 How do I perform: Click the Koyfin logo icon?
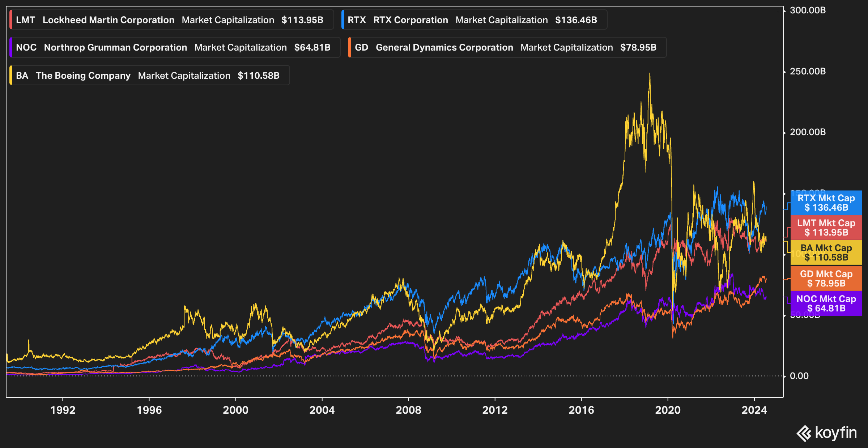tap(804, 433)
